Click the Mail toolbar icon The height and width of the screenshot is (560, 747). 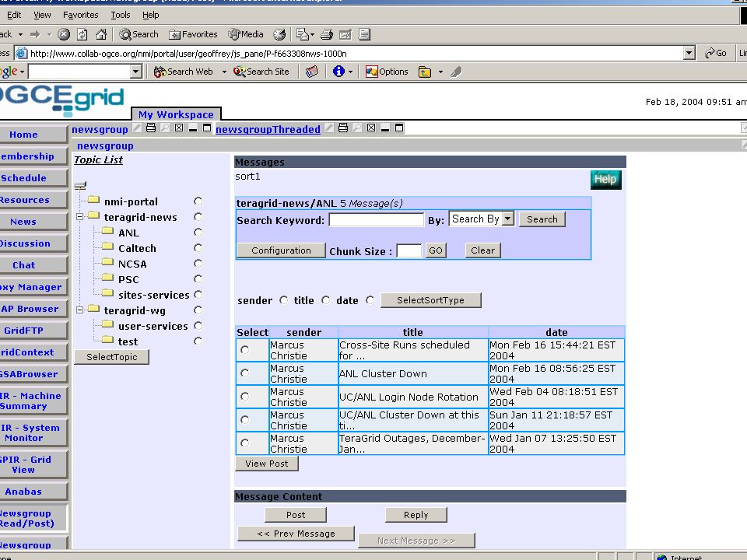point(305,34)
